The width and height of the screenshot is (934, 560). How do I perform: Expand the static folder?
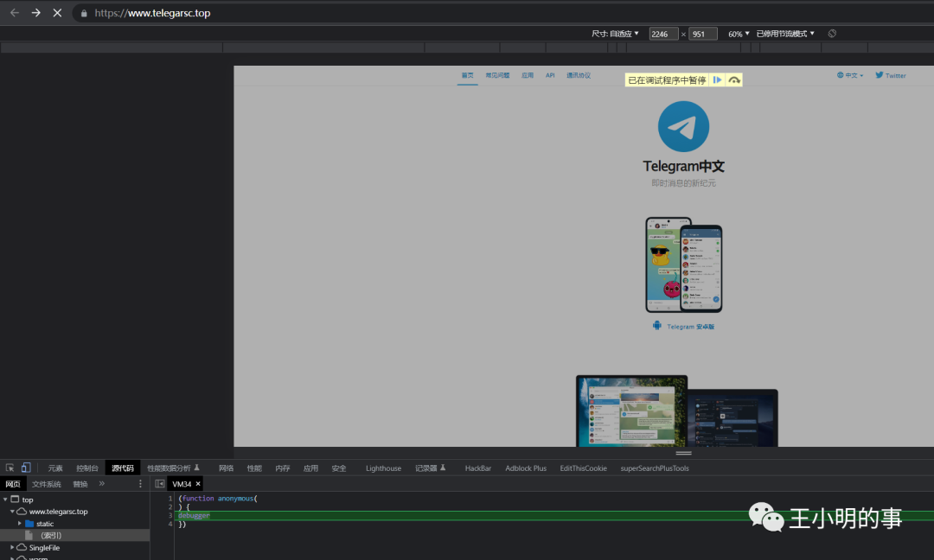coord(20,524)
